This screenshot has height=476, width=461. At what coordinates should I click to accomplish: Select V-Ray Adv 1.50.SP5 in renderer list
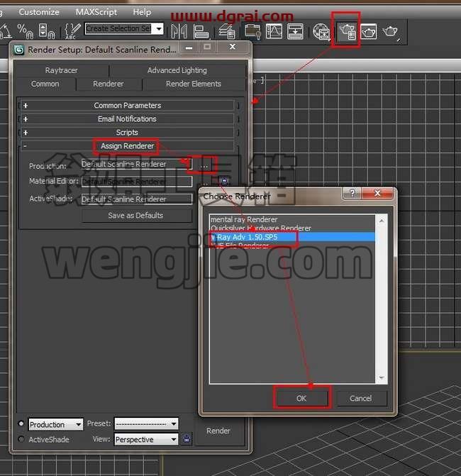point(292,237)
